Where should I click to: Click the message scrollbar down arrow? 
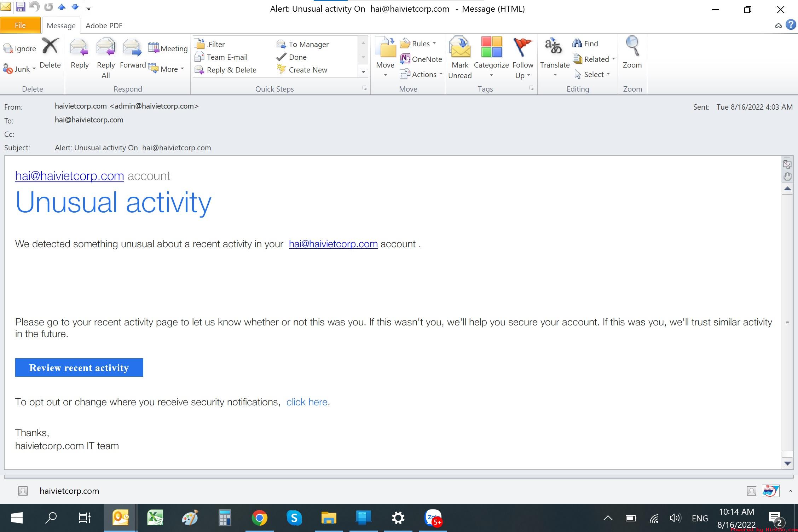[787, 463]
